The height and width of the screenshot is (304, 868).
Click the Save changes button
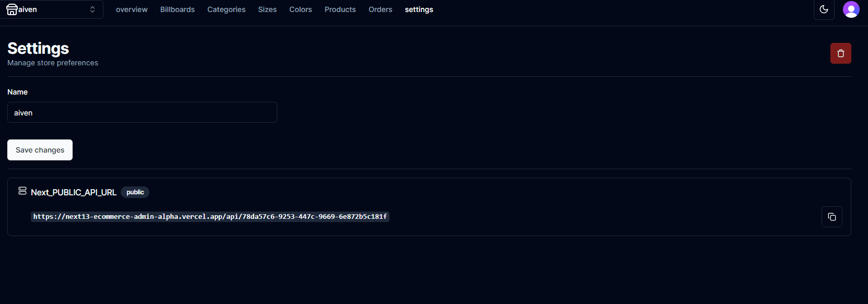point(40,150)
